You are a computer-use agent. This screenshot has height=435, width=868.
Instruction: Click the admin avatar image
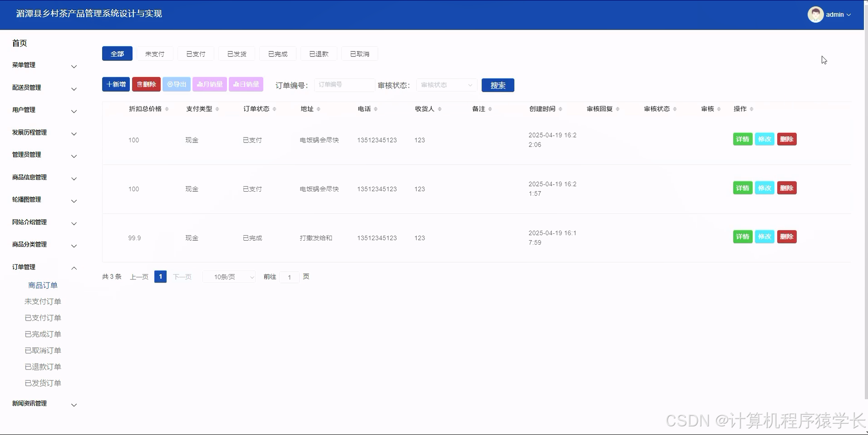(815, 14)
